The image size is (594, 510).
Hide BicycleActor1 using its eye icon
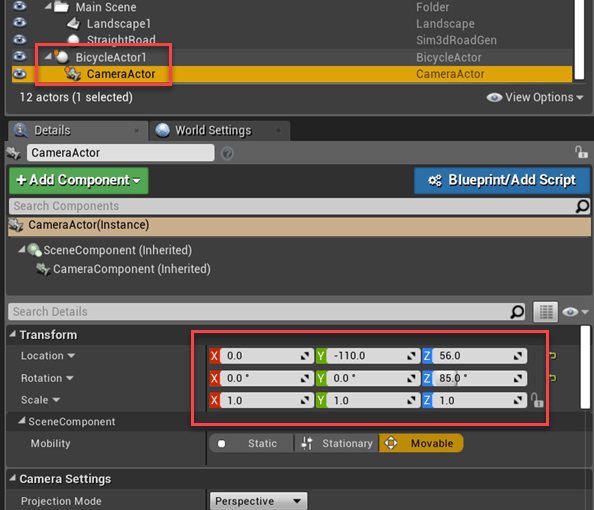(19, 56)
